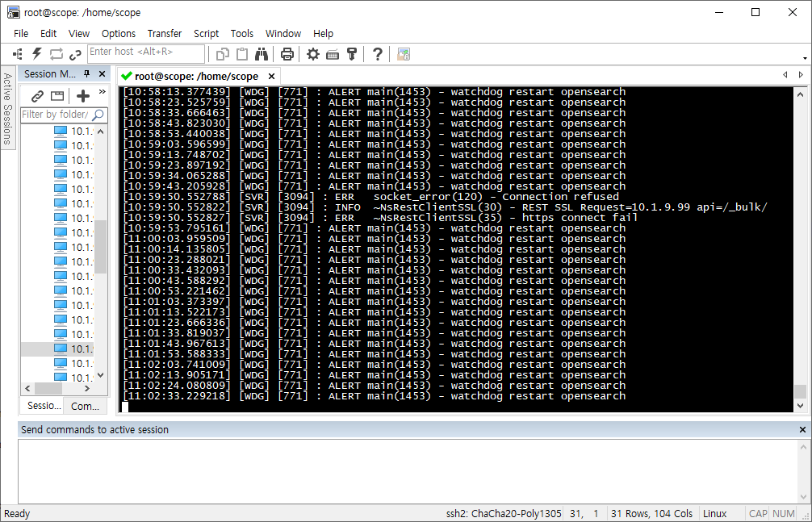Image resolution: width=812 pixels, height=522 pixels.
Task: Click session tree scrollbar up arrow
Action: tap(101, 132)
